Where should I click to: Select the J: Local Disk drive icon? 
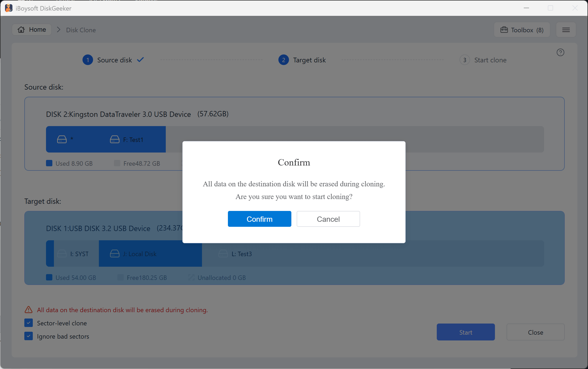pyautogui.click(x=115, y=253)
